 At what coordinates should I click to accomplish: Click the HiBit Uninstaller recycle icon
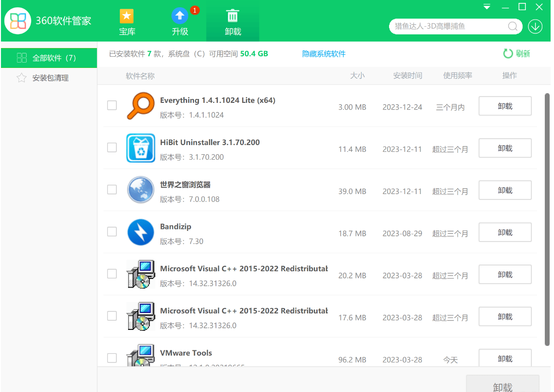click(x=140, y=148)
